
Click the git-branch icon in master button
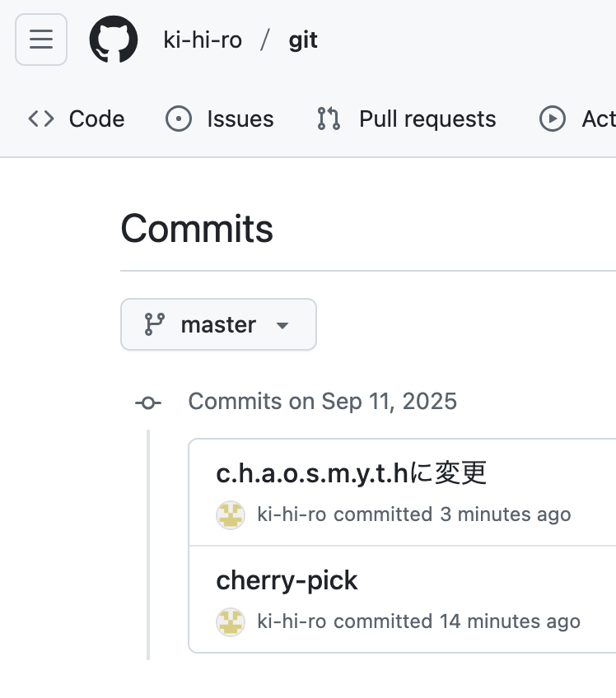point(155,324)
